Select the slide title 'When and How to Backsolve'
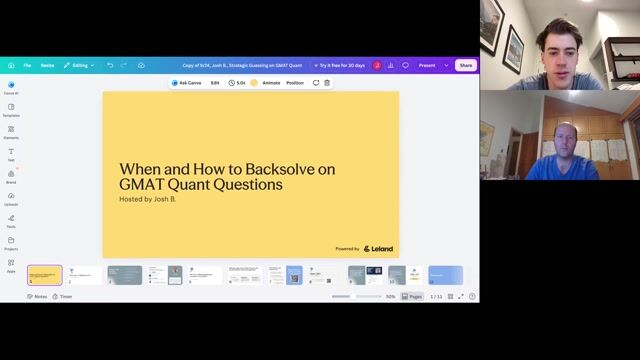 227,176
